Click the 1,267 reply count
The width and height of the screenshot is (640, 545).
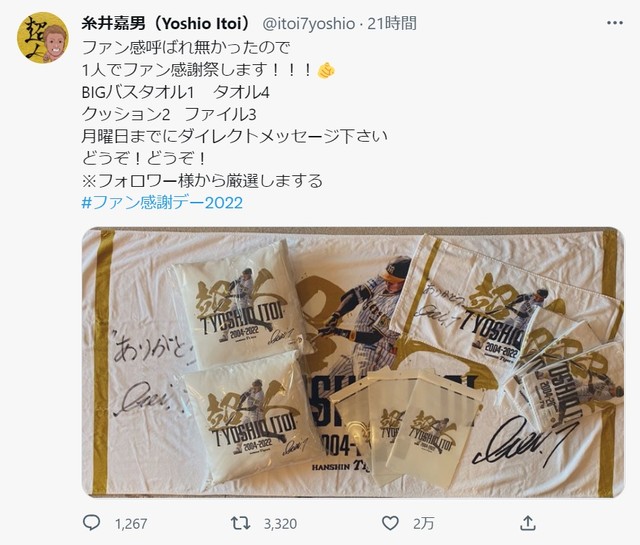pyautogui.click(x=131, y=523)
